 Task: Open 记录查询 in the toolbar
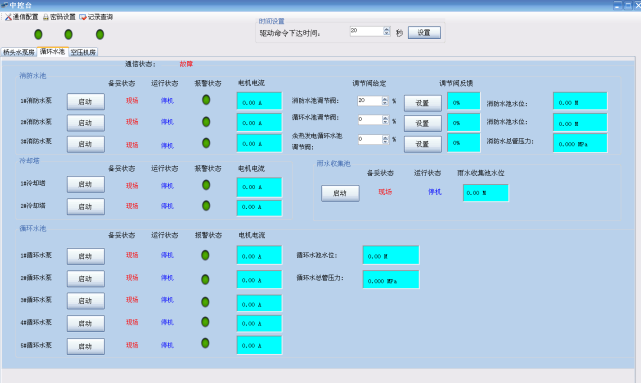point(96,17)
